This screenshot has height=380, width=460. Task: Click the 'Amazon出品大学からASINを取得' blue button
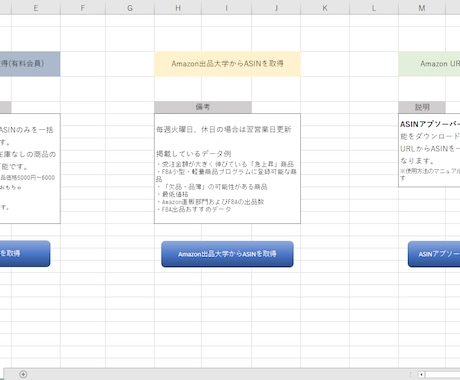coord(227,254)
